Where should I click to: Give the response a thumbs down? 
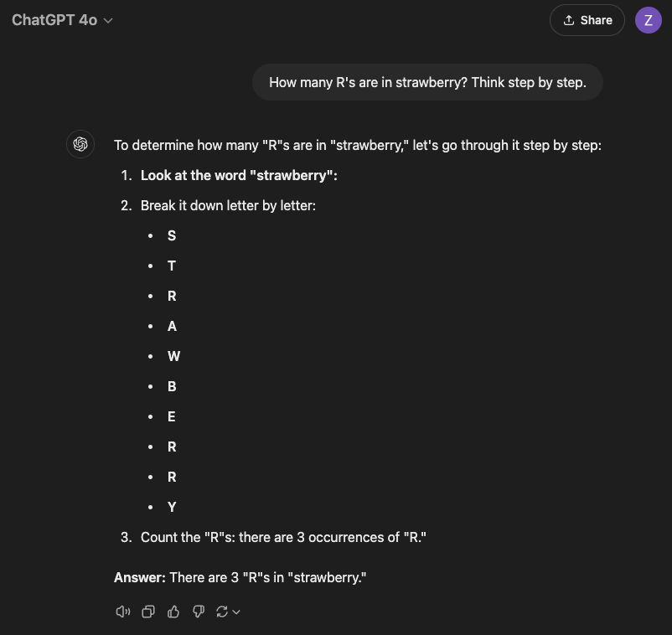coord(199,612)
